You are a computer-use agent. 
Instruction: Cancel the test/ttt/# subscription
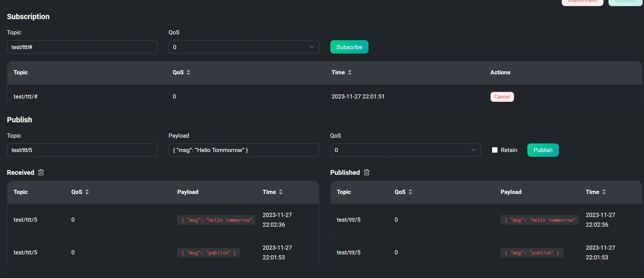click(502, 97)
